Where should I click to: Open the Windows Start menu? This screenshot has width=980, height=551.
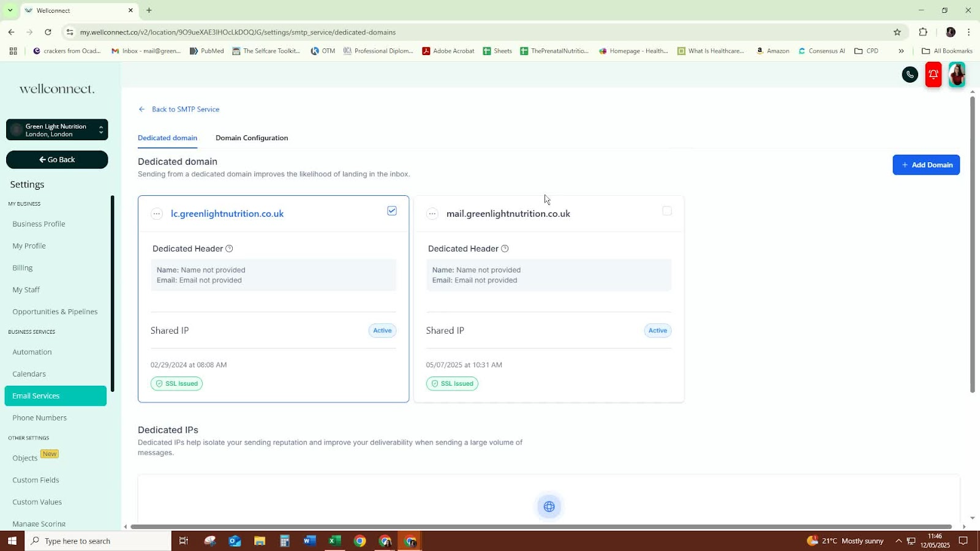point(12,541)
